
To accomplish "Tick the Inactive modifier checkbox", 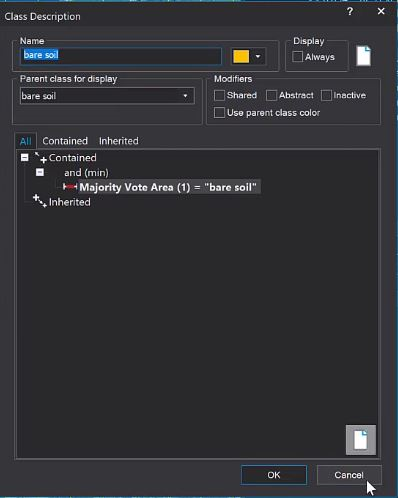I will pyautogui.click(x=326, y=95).
